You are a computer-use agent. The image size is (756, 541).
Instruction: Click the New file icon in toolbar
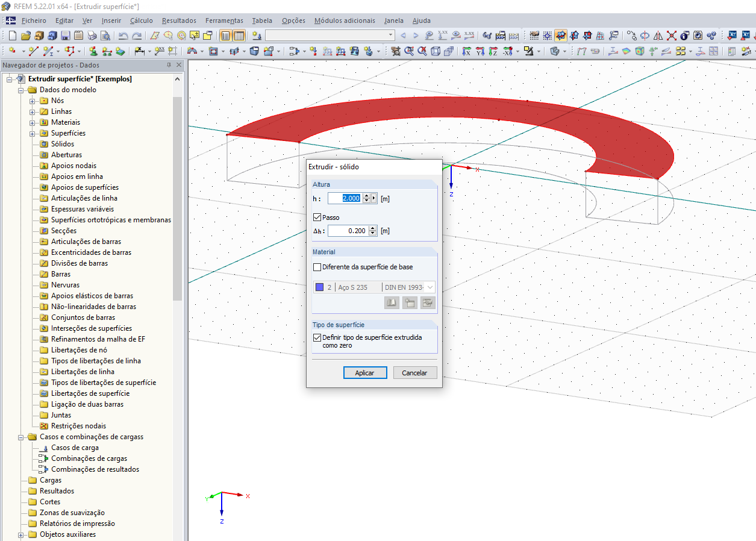pyautogui.click(x=13, y=36)
